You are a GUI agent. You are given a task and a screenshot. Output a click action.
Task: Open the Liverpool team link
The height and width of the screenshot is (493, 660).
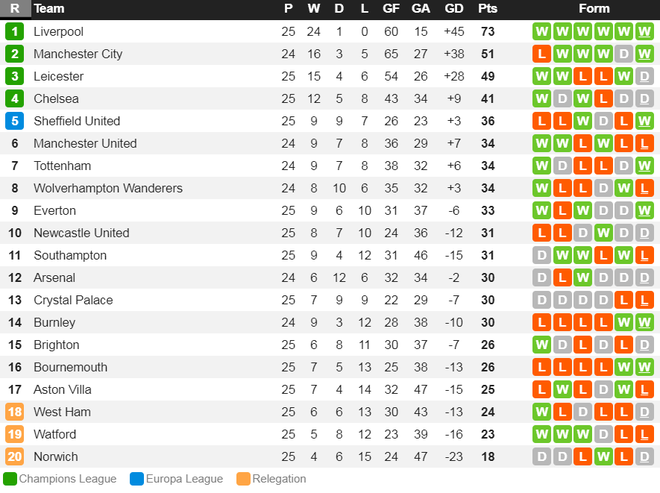(59, 32)
